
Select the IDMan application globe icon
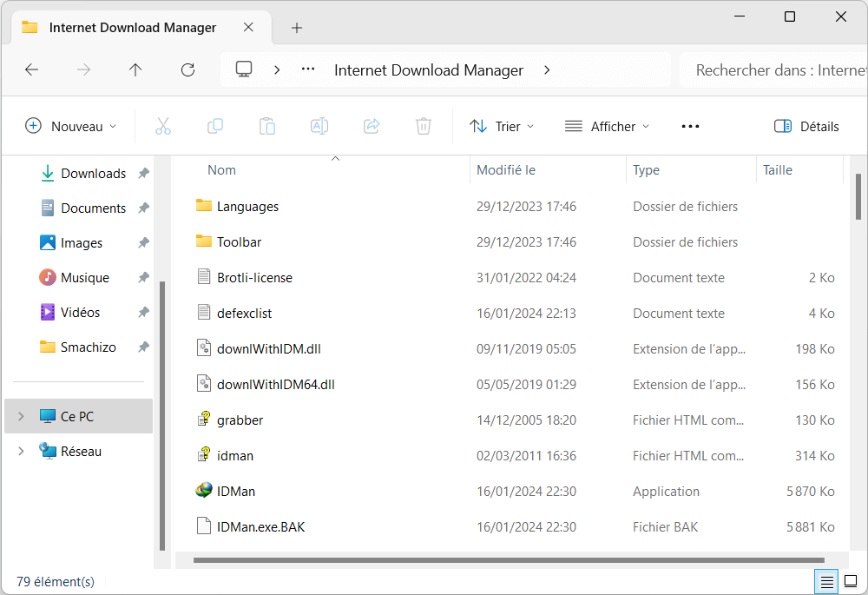(204, 490)
